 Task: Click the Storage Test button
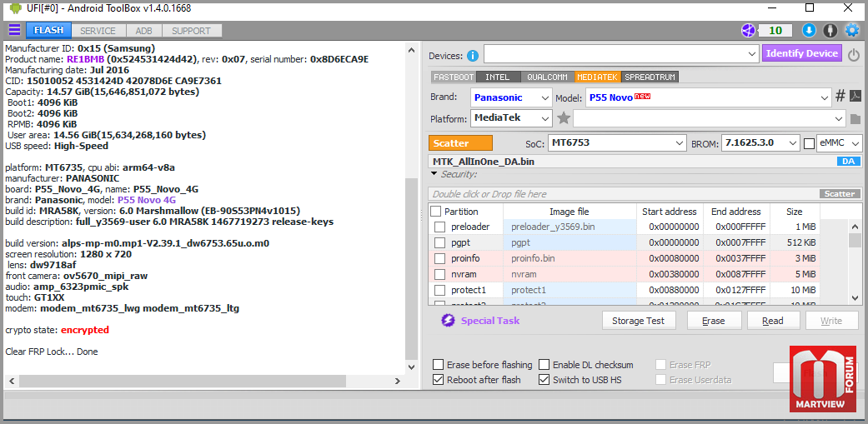[x=640, y=321]
